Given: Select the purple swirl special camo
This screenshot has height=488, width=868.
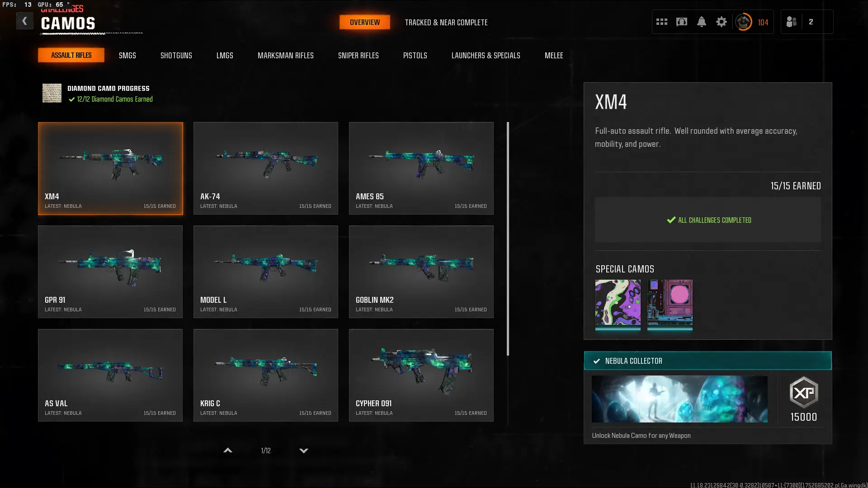Looking at the screenshot, I should tap(618, 302).
